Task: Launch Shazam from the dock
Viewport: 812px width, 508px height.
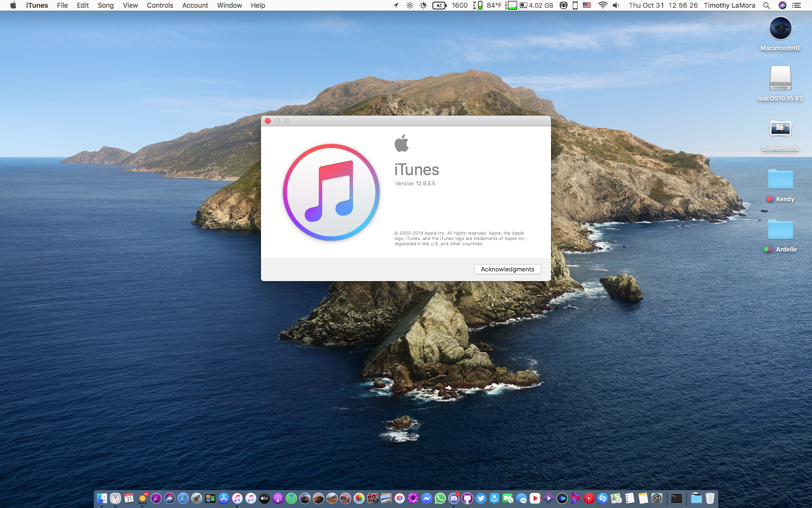Action: [603, 498]
